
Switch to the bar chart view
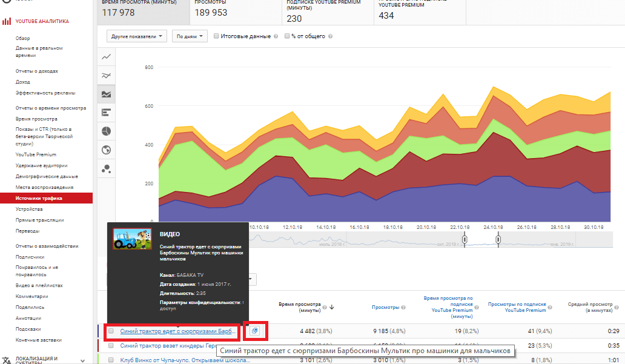(x=106, y=113)
